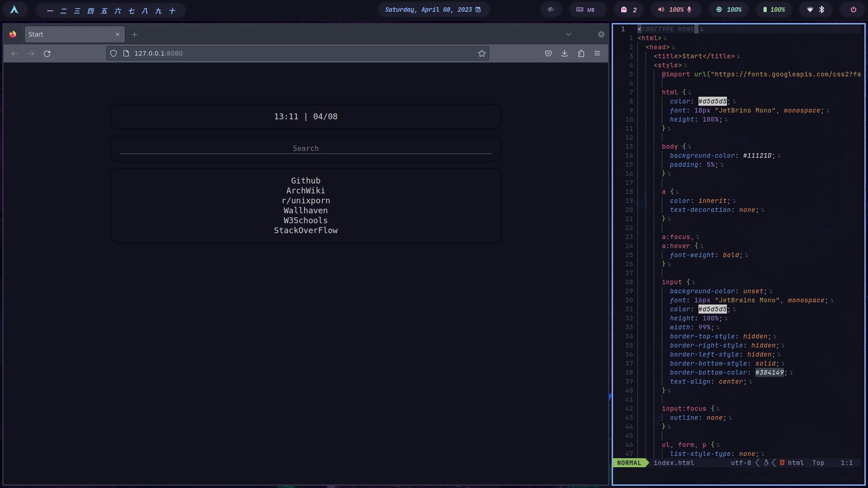The height and width of the screenshot is (488, 868).
Task: Open Firefox hamburger application menu
Action: tap(597, 54)
